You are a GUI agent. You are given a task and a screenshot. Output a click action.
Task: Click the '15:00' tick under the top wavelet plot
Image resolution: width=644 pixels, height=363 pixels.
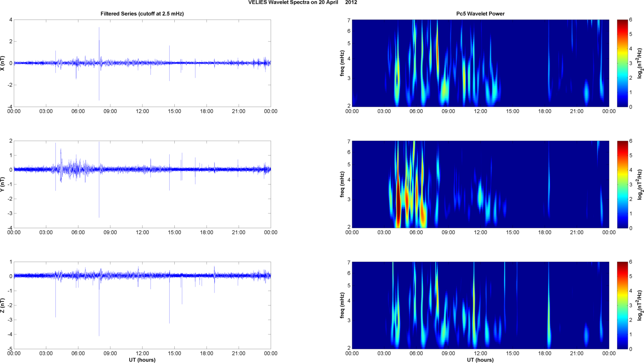pos(512,111)
